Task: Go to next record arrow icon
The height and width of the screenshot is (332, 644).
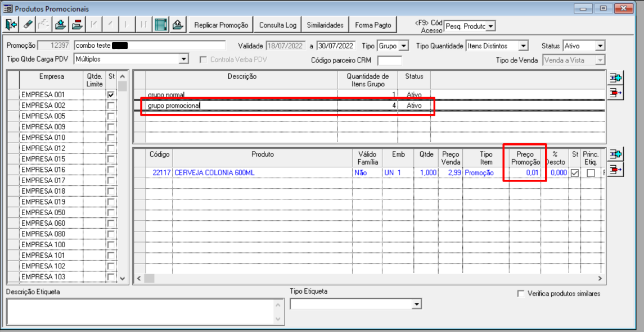Action: click(x=127, y=25)
